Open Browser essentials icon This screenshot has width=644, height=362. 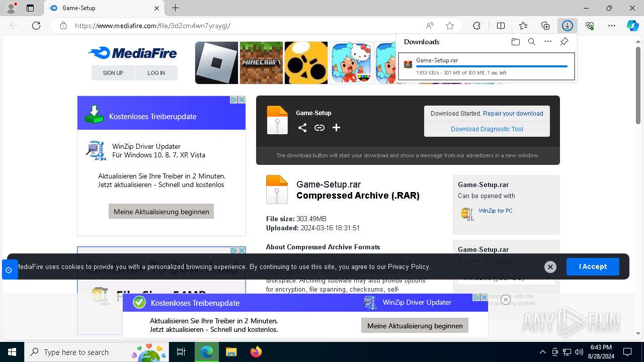[x=590, y=26]
